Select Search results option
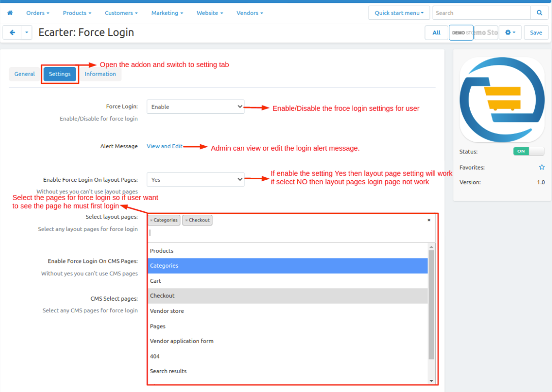552x392 pixels. click(288, 371)
